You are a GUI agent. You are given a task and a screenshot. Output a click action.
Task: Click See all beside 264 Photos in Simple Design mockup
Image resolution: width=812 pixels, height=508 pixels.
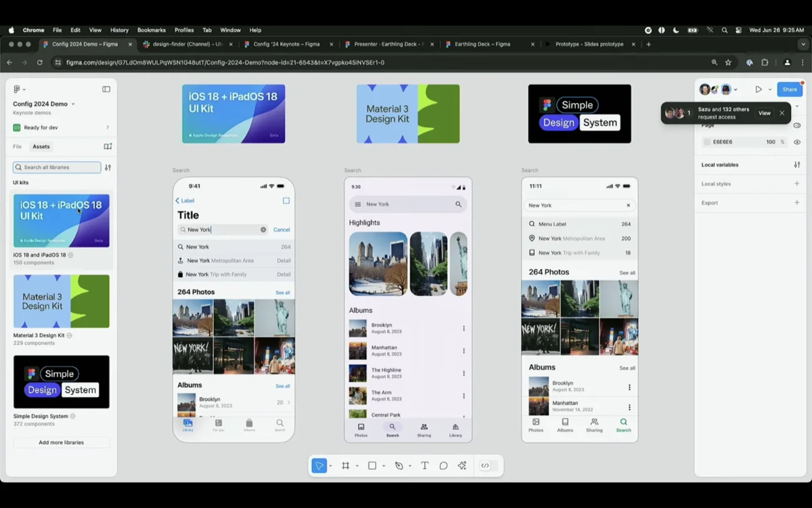627,273
